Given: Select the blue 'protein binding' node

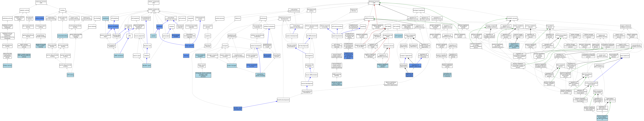Looking at the screenshot, I should point(39,18).
